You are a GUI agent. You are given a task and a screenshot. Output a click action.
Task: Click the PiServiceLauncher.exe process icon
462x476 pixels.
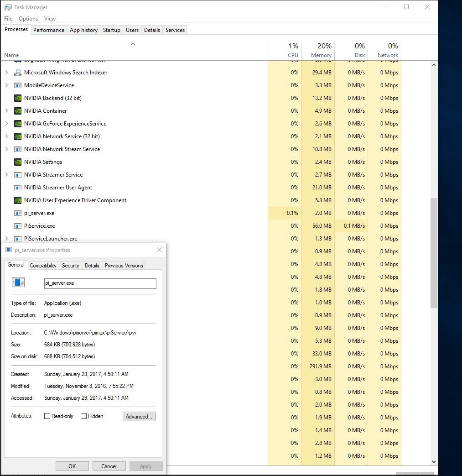click(18, 239)
